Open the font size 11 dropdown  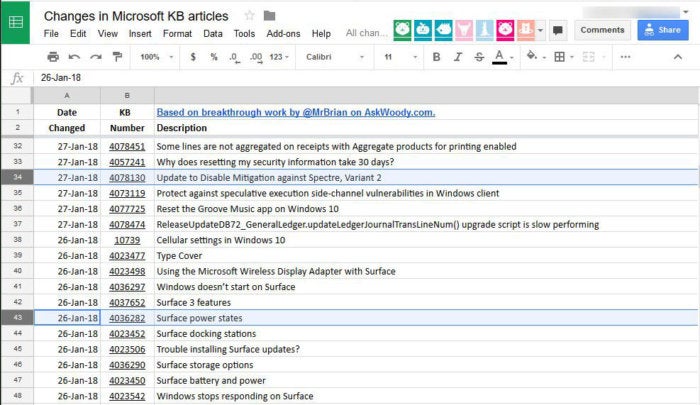tap(400, 57)
